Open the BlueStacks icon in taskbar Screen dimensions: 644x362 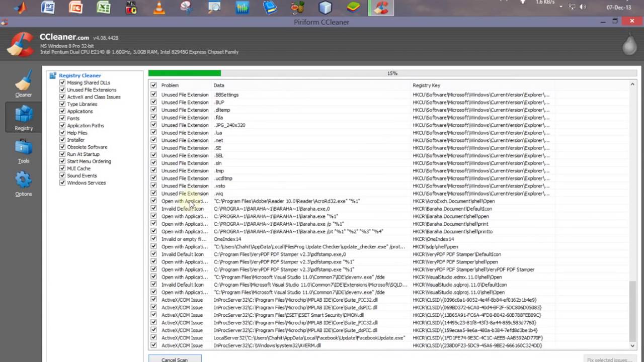tap(353, 8)
